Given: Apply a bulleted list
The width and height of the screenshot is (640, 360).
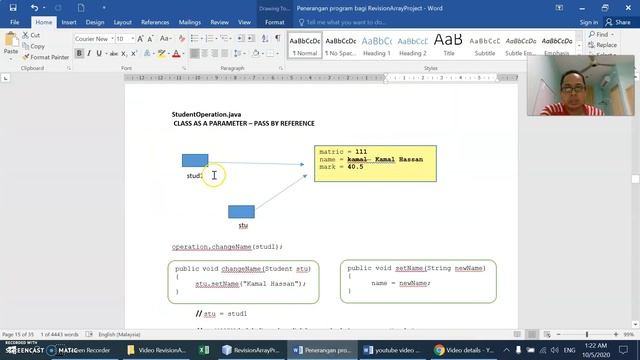Looking at the screenshot, I should tap(194, 38).
